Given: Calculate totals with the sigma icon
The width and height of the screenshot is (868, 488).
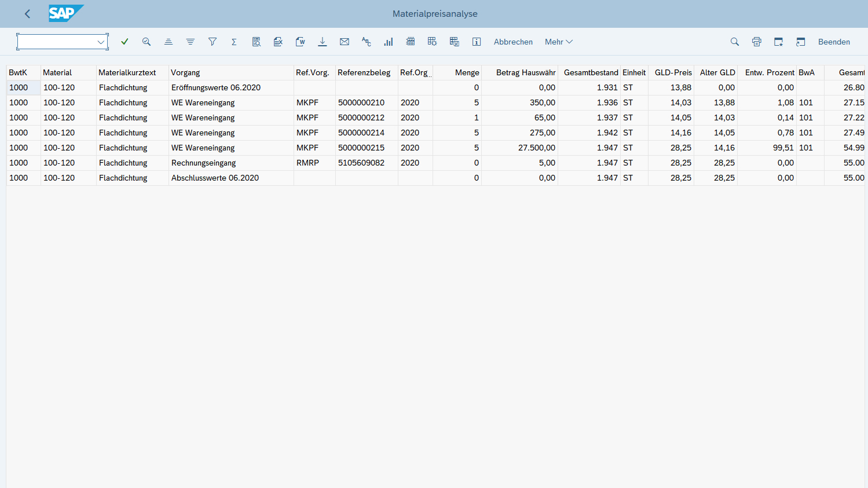Looking at the screenshot, I should pyautogui.click(x=234, y=42).
